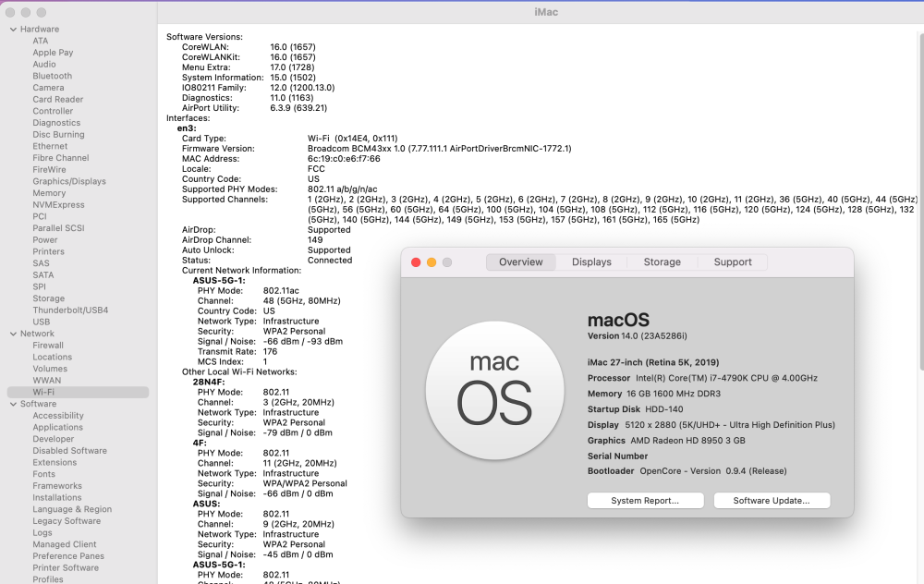Viewport: 924px width, 584px height.
Task: Switch to the Displays tab
Action: point(591,262)
